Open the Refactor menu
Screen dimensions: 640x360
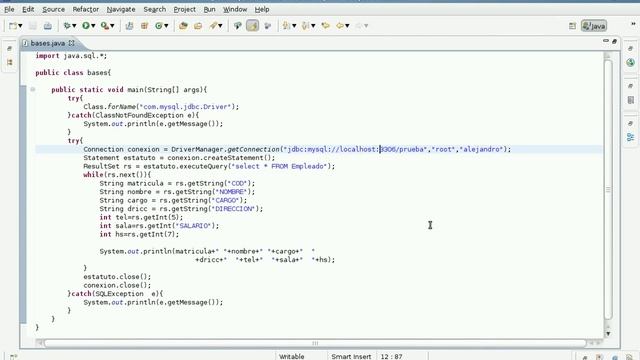click(86, 9)
